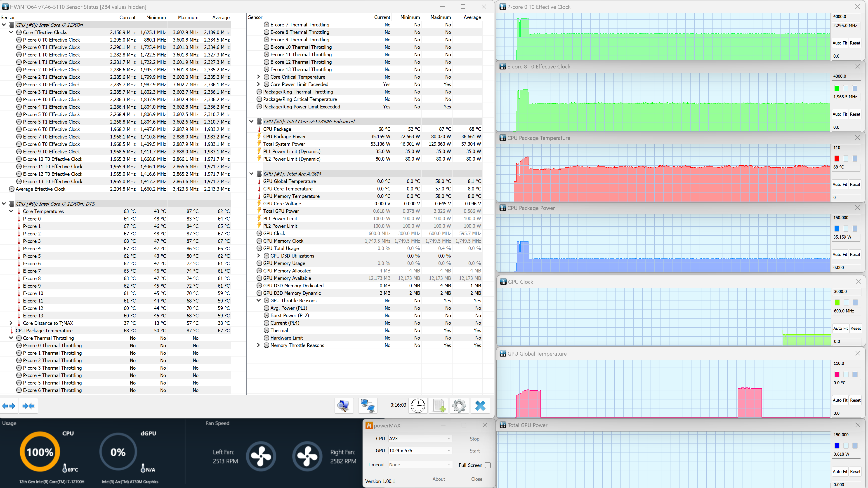
Task: Open the CPU AVX dropdown in powerMAX
Action: (420, 439)
